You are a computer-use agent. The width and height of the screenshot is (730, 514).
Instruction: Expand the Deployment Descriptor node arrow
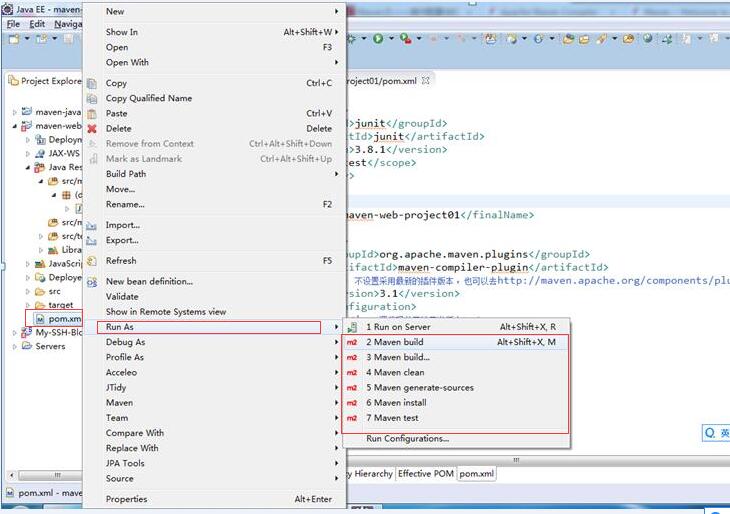click(27, 140)
